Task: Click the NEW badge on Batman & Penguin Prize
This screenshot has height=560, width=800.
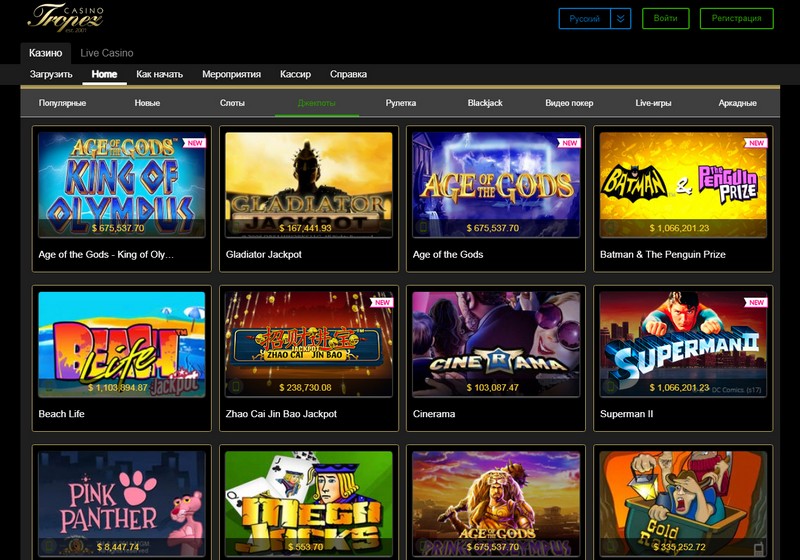Action: point(756,143)
